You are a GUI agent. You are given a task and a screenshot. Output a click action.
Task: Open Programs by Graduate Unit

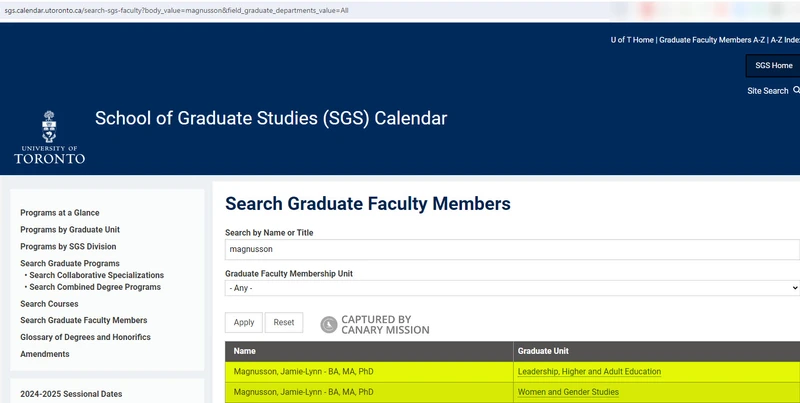pyautogui.click(x=70, y=230)
